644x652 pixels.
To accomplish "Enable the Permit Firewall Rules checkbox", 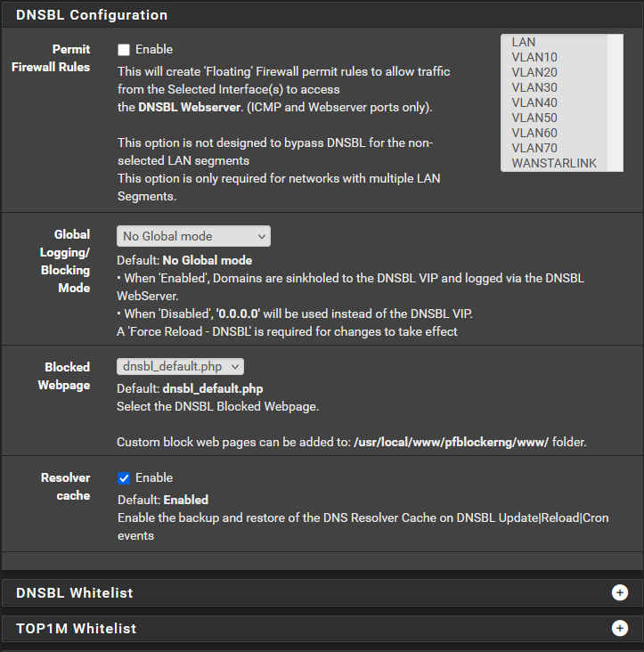I will (x=124, y=50).
